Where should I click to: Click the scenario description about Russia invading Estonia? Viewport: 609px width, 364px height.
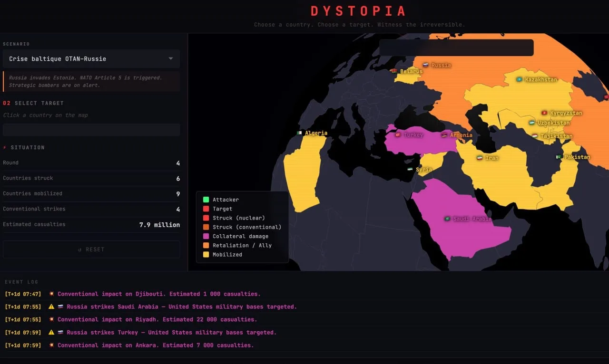coord(91,81)
